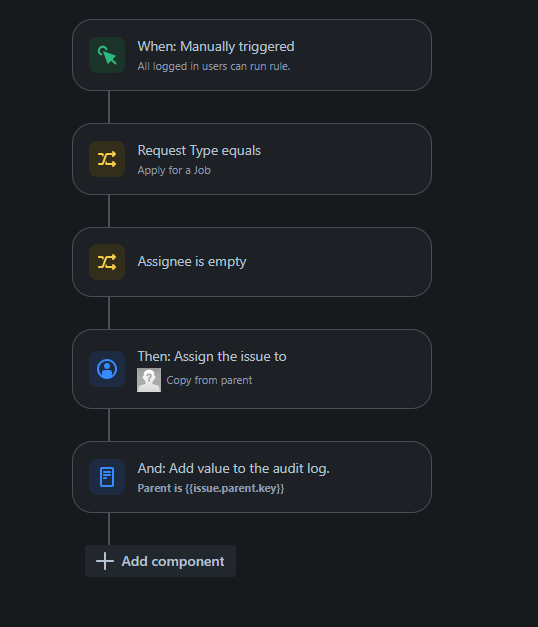The image size is (538, 627).
Task: Click the grey placeholder avatar next to Copy from parent
Action: [149, 380]
